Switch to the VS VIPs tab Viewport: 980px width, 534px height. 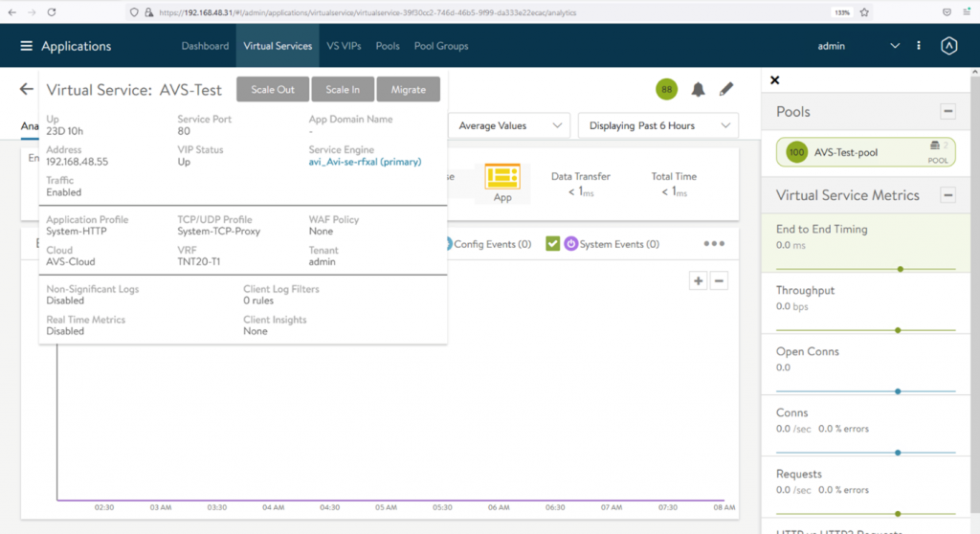pyautogui.click(x=344, y=46)
